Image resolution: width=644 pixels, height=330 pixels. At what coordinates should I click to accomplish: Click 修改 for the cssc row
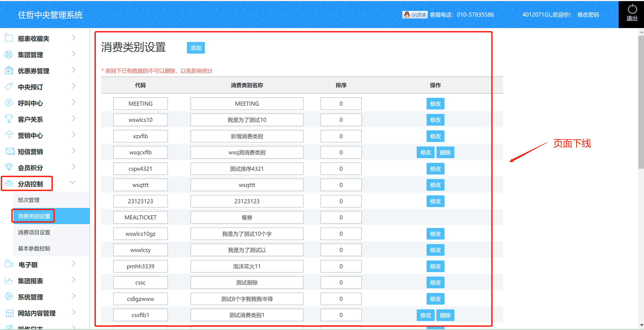click(435, 282)
